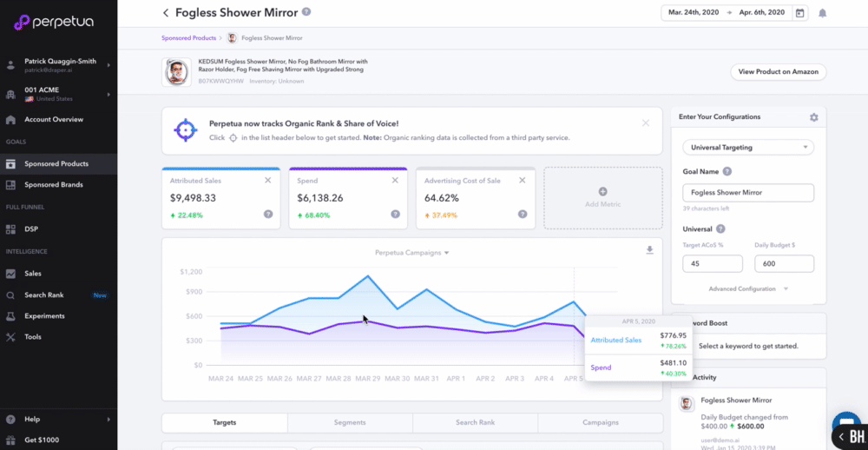Click the Sponsored Products sidebar icon
This screenshot has height=450, width=868.
point(10,164)
